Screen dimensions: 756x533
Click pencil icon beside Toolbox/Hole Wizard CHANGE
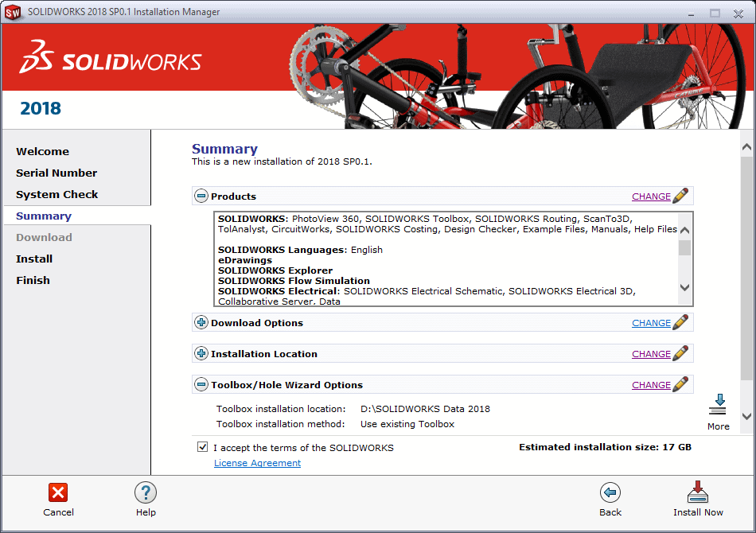[680, 384]
